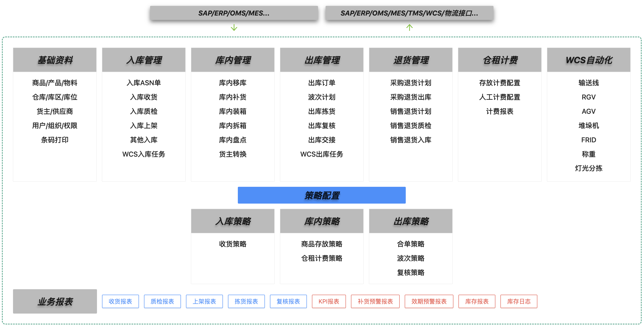Open the 收货报表 report
644x327 pixels.
pyautogui.click(x=120, y=302)
